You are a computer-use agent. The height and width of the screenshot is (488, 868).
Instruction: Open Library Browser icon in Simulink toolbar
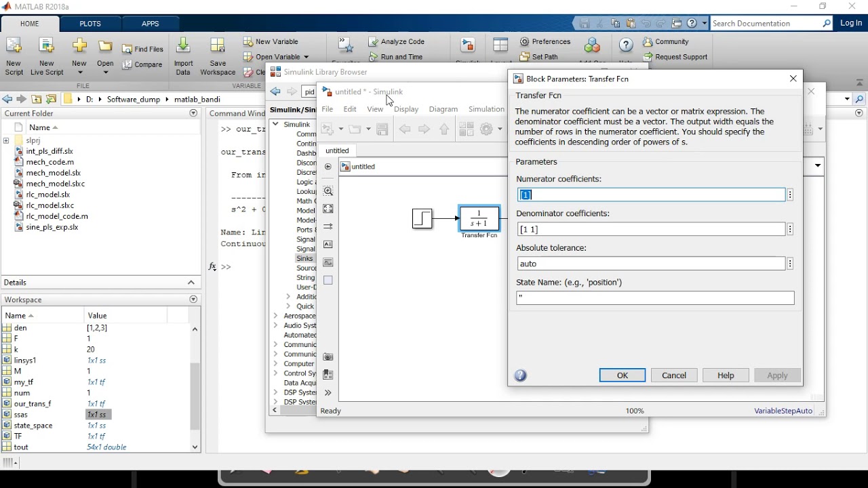(x=466, y=129)
